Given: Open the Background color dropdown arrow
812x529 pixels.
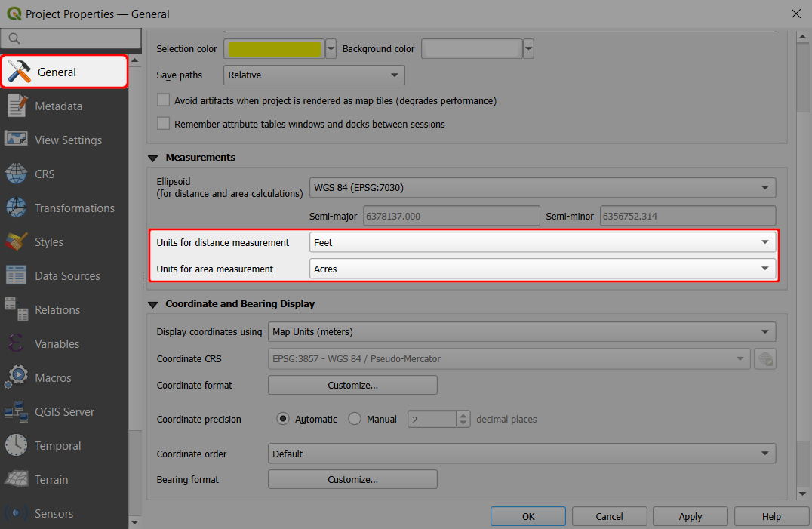Looking at the screenshot, I should [528, 48].
